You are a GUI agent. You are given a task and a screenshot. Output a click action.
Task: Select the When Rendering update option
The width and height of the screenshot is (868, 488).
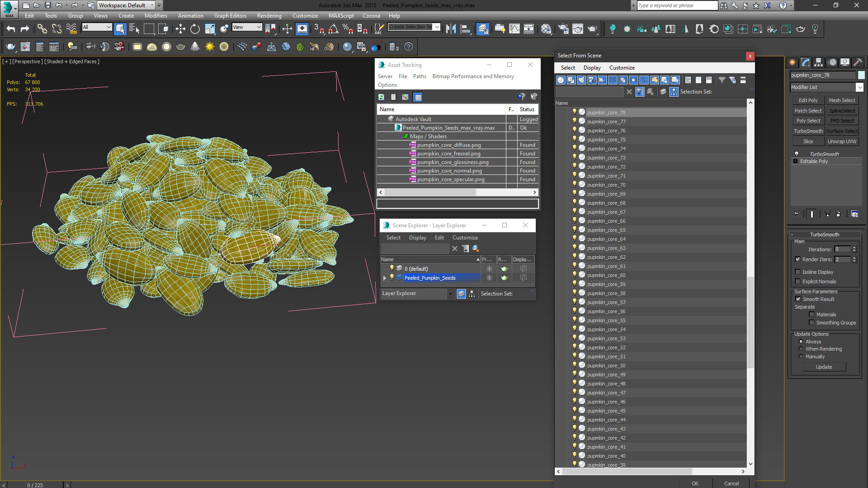801,349
